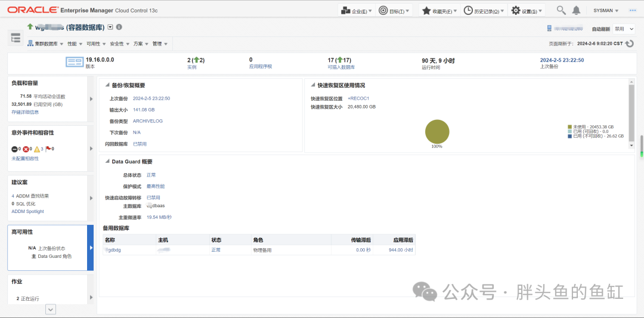Viewport: 644px width, 318px height.
Task: Click the reclaimable used legend swatch
Action: pyautogui.click(x=569, y=131)
